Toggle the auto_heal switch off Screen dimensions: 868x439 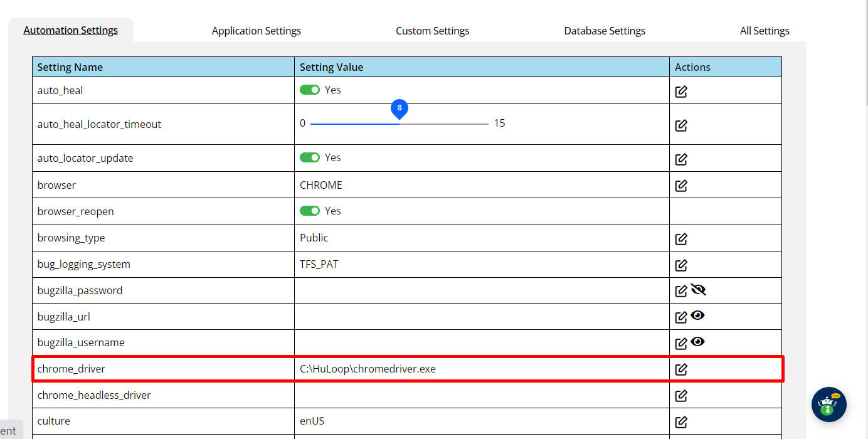tap(310, 90)
